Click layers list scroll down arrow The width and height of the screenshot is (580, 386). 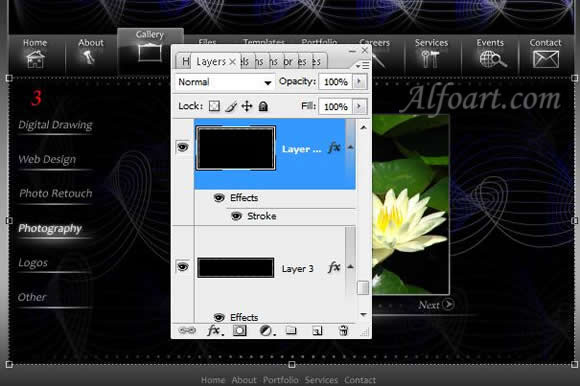click(364, 315)
